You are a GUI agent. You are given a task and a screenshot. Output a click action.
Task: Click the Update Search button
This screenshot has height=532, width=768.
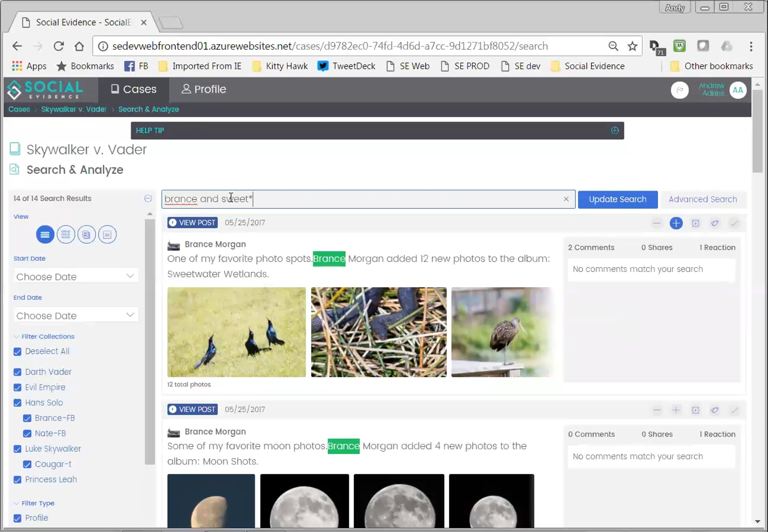point(618,200)
